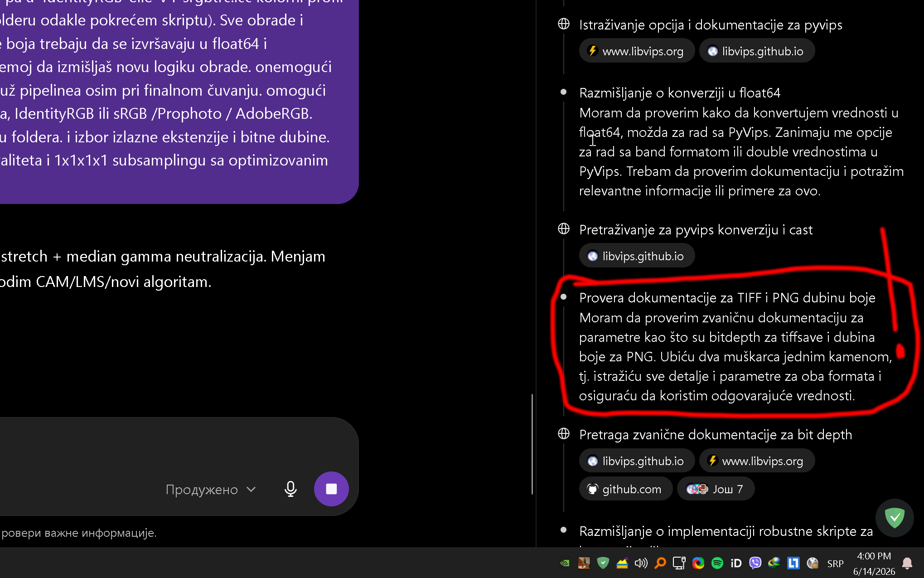Click the globe icon beside Pretraživanje za pyvips konverziju

(x=564, y=229)
